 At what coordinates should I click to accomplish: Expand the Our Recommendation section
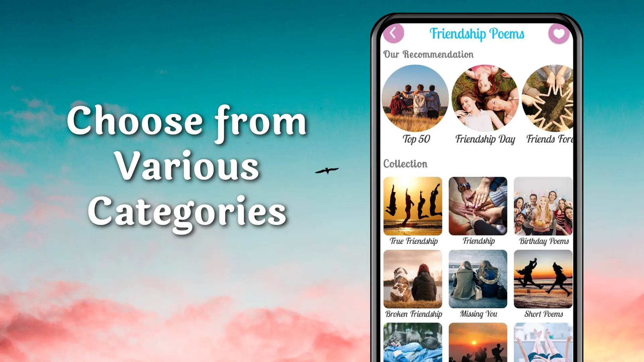point(427,54)
